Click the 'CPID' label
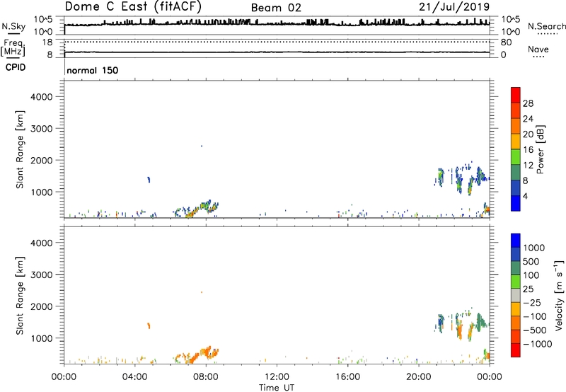 tap(16, 67)
